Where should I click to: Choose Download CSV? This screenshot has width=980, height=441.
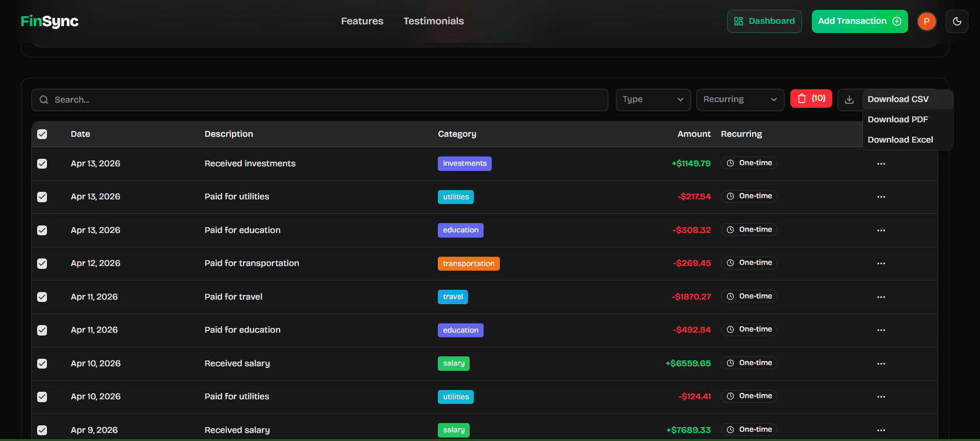point(908,99)
